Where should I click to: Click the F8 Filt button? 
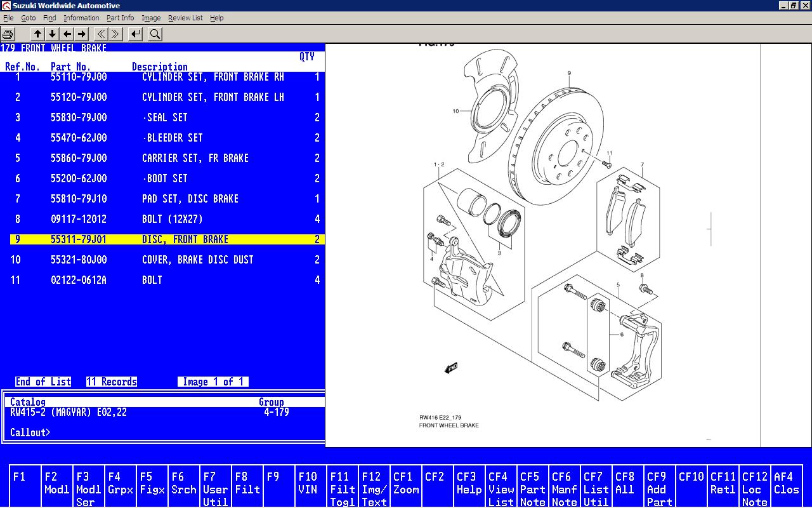[x=247, y=486]
